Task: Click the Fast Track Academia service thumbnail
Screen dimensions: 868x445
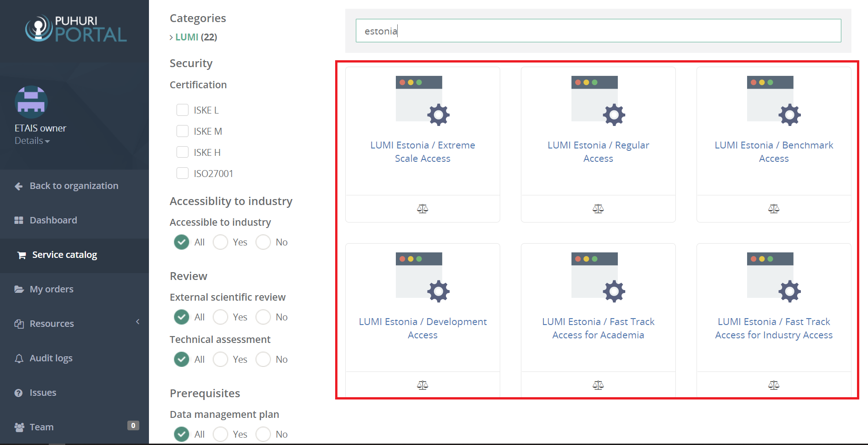Action: coord(598,278)
